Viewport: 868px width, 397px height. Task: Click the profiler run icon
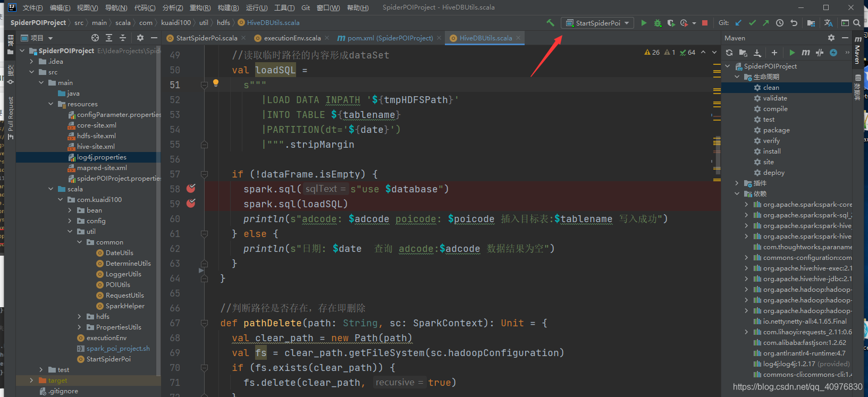click(684, 23)
